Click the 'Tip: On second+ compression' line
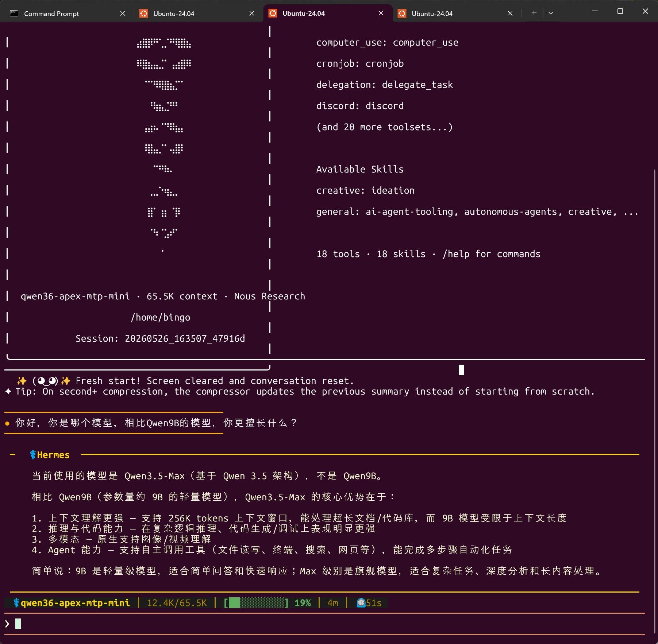The image size is (658, 644). pyautogui.click(x=305, y=391)
